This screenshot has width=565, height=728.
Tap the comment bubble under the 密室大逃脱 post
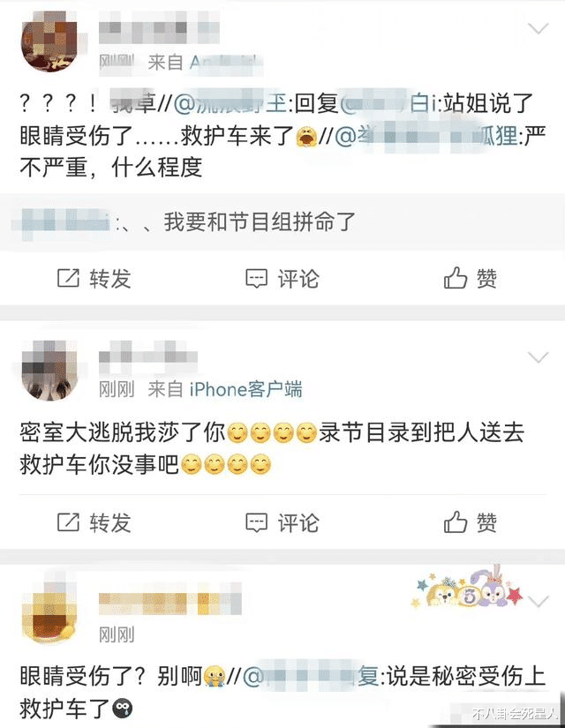[257, 522]
